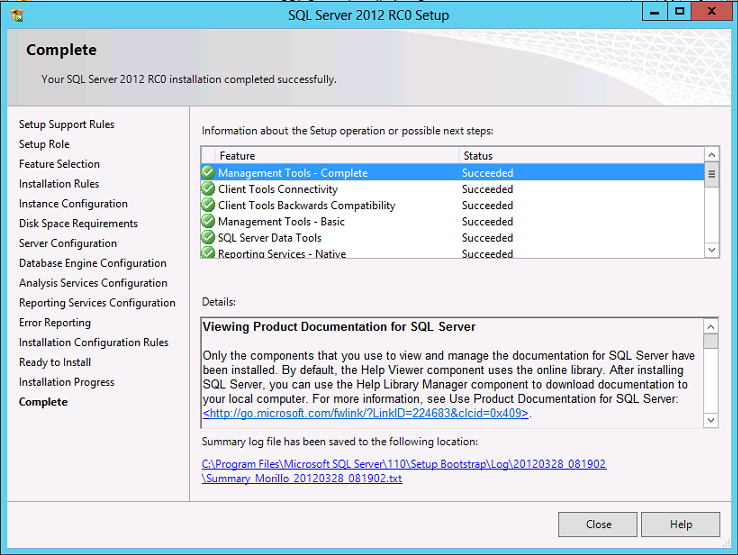Select Client Tools Backwards Compatibility row
This screenshot has width=738, height=555.
point(452,205)
